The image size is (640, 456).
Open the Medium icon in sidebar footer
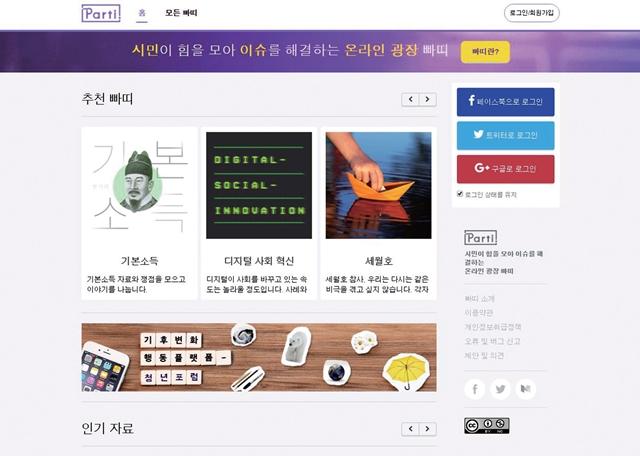(526, 389)
